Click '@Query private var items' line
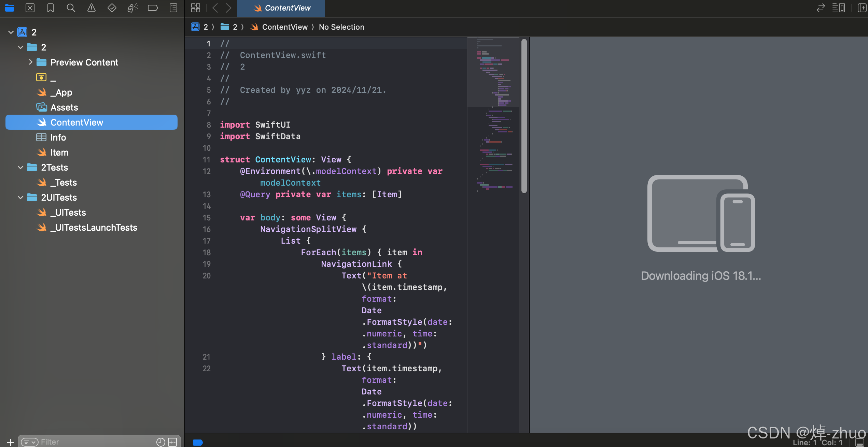Image resolution: width=868 pixels, height=447 pixels. click(321, 194)
